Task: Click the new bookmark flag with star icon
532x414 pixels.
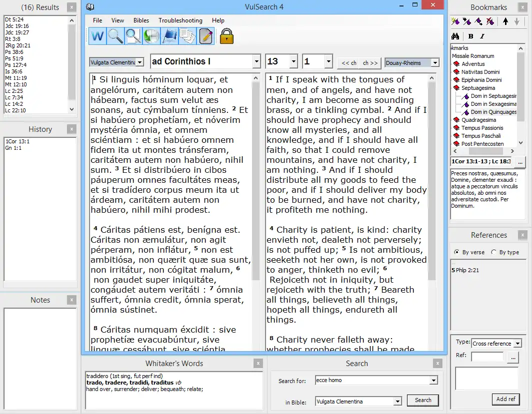Action: (455, 21)
